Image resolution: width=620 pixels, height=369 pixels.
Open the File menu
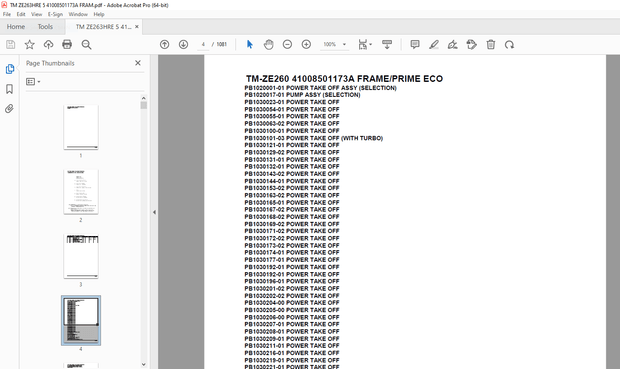click(7, 14)
